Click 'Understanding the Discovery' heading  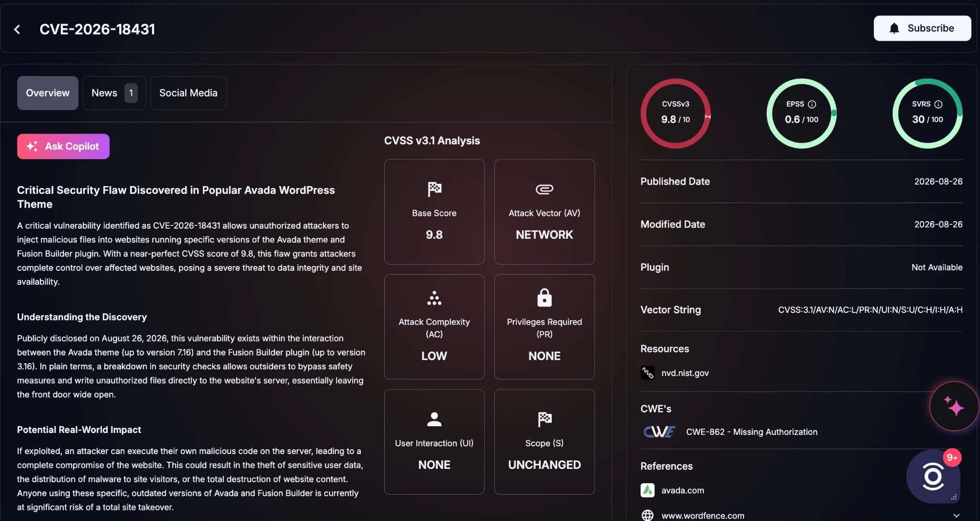point(82,317)
